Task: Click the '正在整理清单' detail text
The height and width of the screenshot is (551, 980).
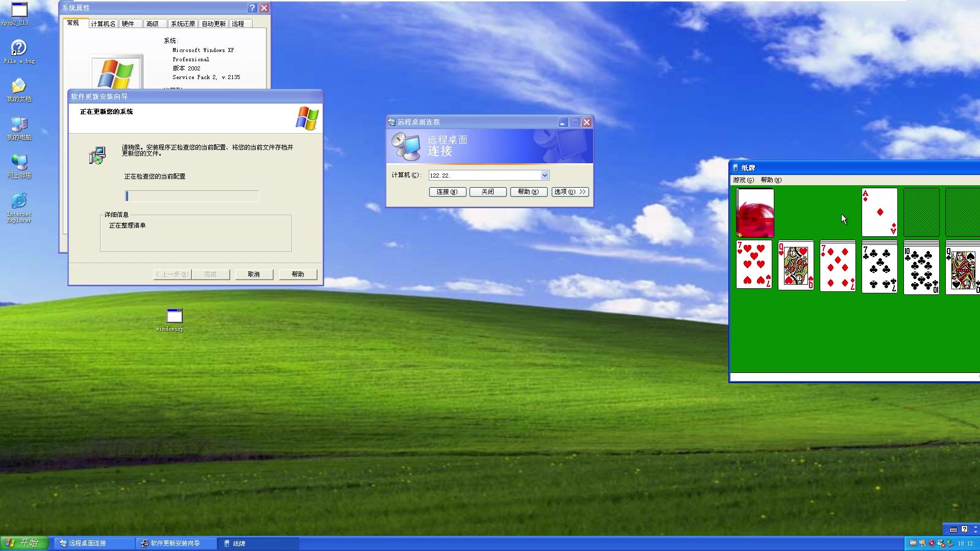Action: (127, 226)
